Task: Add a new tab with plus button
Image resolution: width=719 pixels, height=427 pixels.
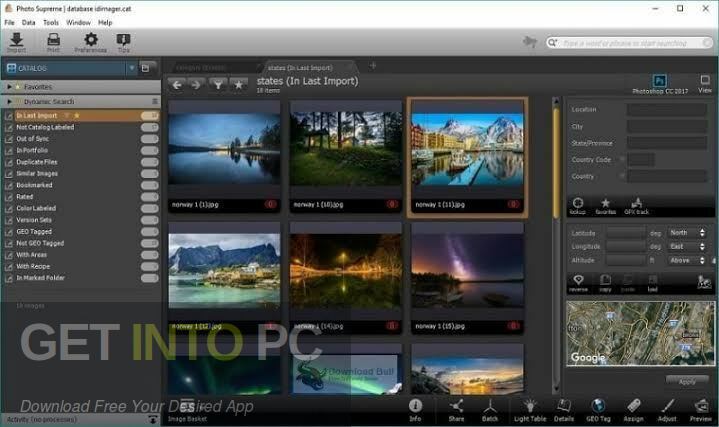Action: coord(373,66)
